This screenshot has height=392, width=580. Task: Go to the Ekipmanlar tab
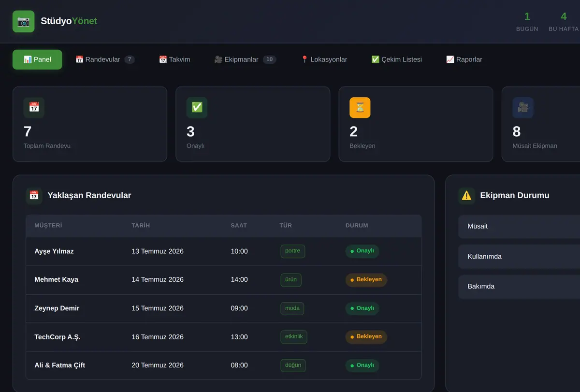(245, 59)
